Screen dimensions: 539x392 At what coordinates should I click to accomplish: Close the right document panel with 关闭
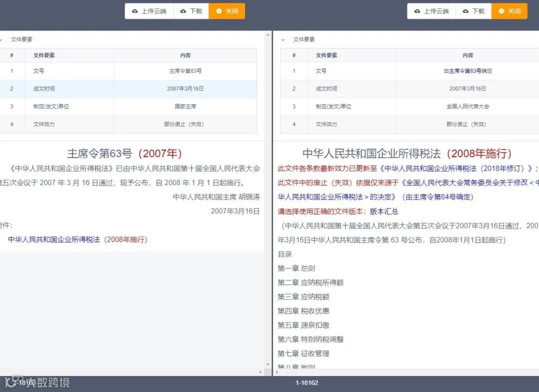click(x=510, y=11)
